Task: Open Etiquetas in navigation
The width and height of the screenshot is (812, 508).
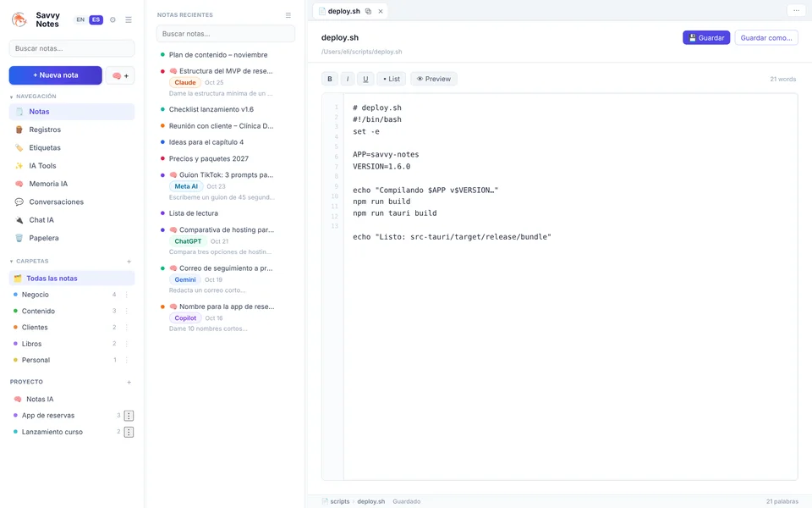Action: click(x=72, y=147)
